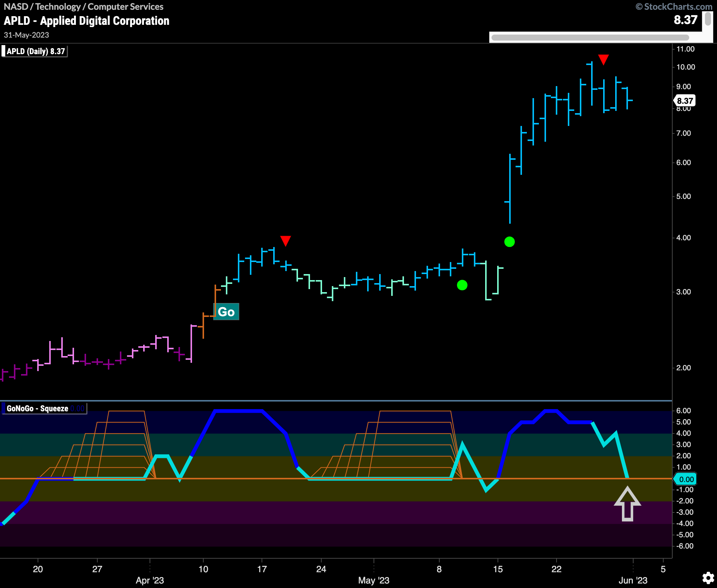Click the 31-May-2023 date text
The height and width of the screenshot is (588, 717).
(26, 35)
